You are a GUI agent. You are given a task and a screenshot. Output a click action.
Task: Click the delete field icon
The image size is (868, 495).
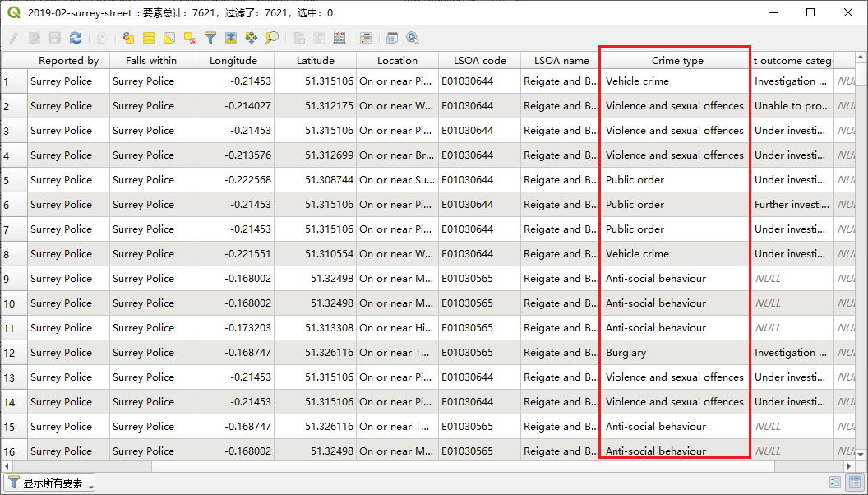(x=320, y=38)
